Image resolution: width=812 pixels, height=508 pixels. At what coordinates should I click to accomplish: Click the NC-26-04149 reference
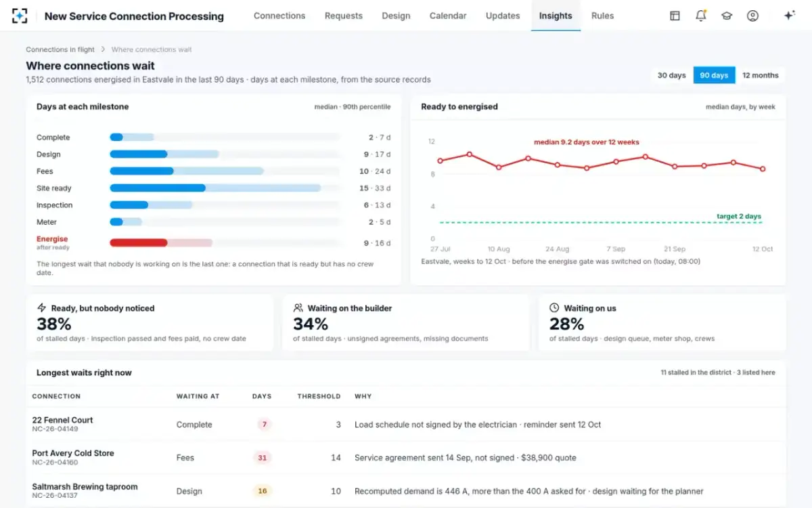tap(55, 429)
